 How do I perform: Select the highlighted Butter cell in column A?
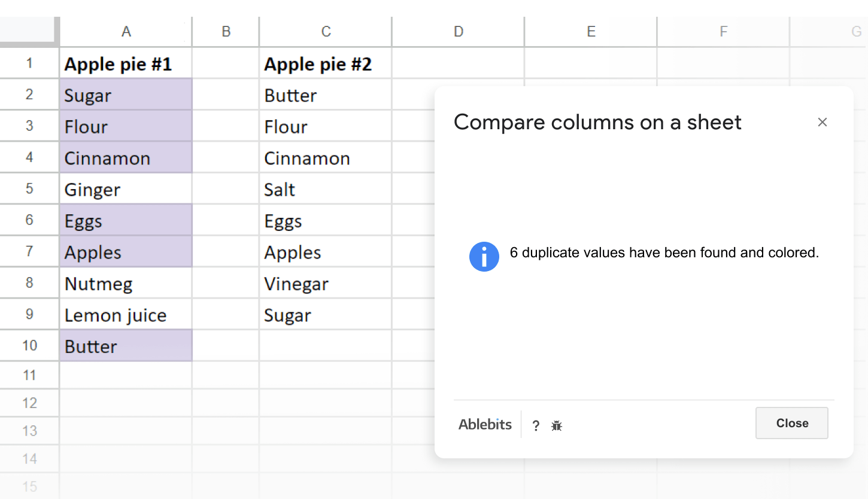point(126,346)
